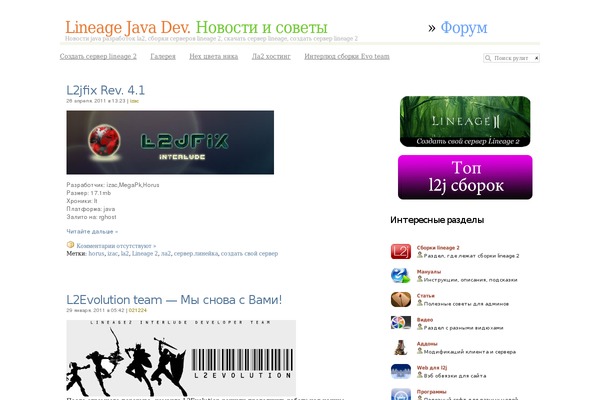Open the Сборки lineage 2 section icon
The image size is (600, 400).
click(401, 251)
